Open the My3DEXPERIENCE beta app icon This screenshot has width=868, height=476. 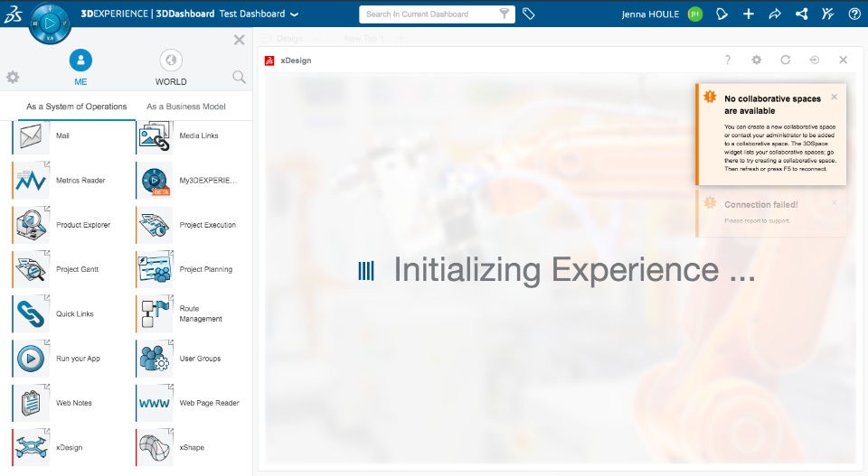click(x=154, y=181)
